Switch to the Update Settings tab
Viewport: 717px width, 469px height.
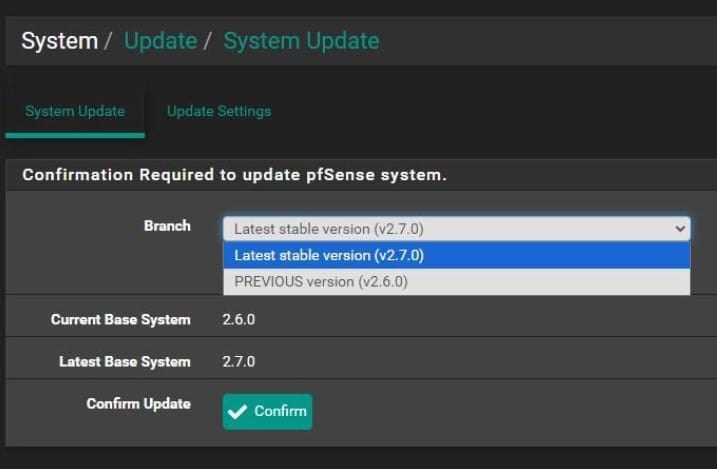[219, 111]
